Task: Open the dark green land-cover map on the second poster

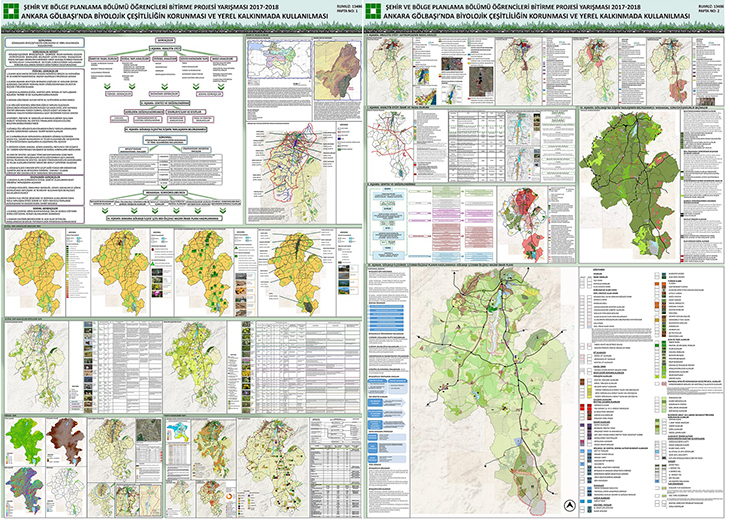Action: coord(629,185)
